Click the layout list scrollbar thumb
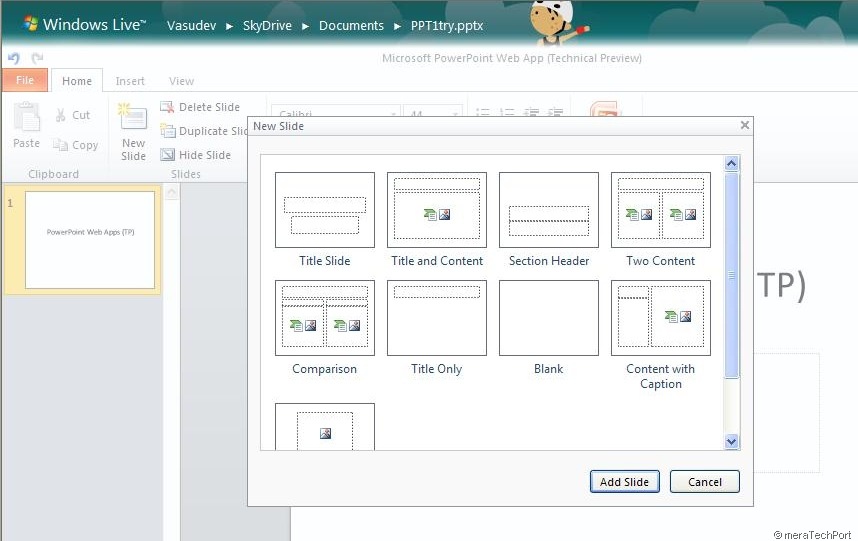The height and width of the screenshot is (541, 858). [x=732, y=275]
